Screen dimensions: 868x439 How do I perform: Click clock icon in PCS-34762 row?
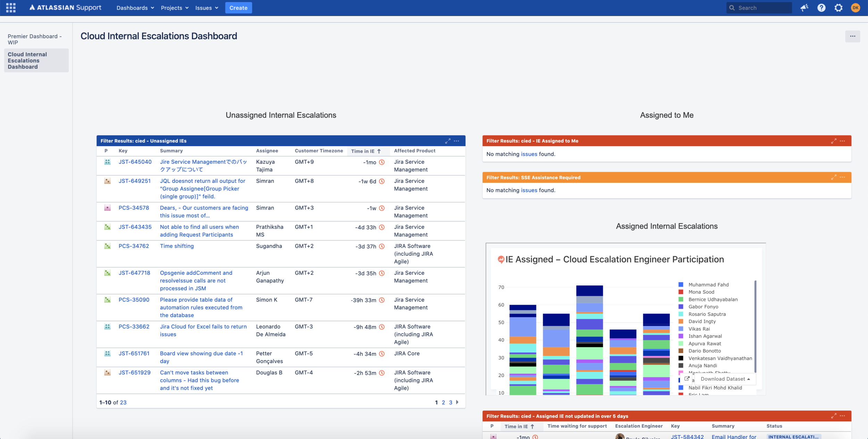coord(382,246)
